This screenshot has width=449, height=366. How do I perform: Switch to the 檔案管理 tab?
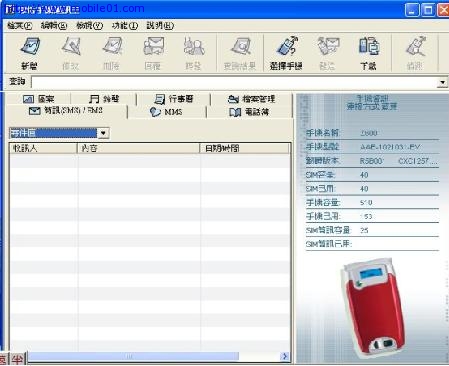(x=252, y=99)
